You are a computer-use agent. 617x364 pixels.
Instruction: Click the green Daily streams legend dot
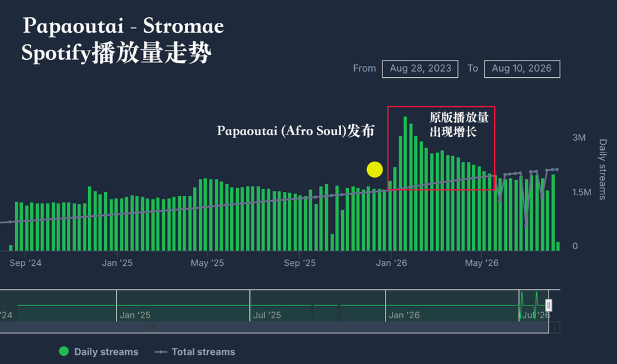point(64,352)
